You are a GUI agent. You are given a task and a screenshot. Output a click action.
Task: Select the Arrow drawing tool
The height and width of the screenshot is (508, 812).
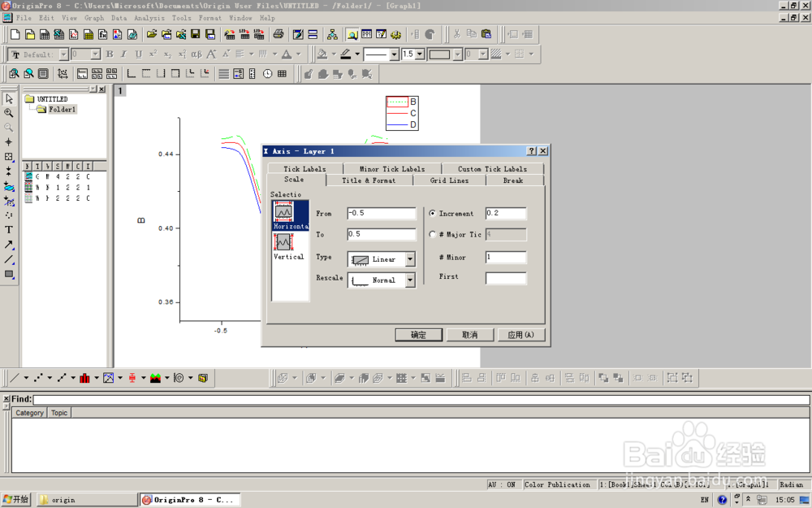9,244
